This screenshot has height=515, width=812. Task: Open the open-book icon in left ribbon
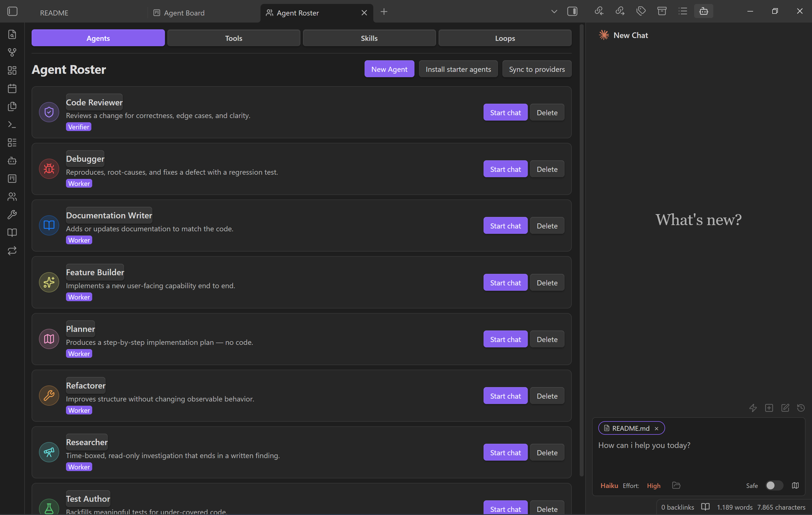12,232
